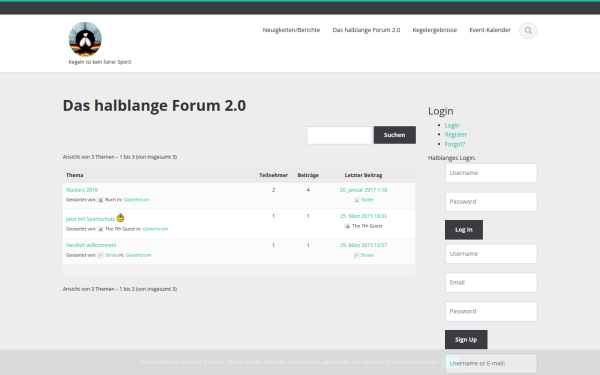
Task: Click Beiträge count 4 in Masters 2016 row
Action: pyautogui.click(x=308, y=190)
